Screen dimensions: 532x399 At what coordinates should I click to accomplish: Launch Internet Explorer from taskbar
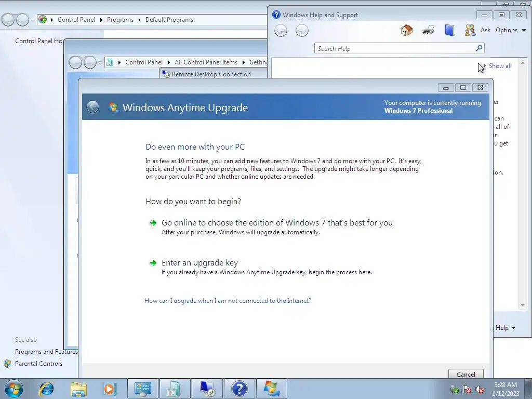(x=46, y=389)
